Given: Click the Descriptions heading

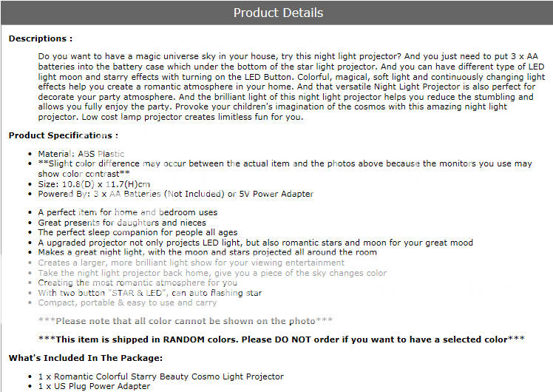Looking at the screenshot, I should pos(41,38).
